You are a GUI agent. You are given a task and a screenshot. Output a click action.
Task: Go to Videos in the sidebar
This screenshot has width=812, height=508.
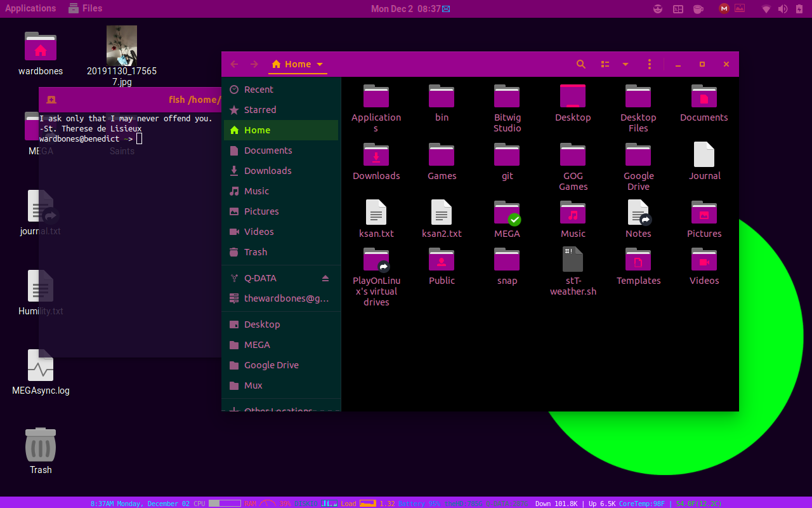click(x=281, y=232)
